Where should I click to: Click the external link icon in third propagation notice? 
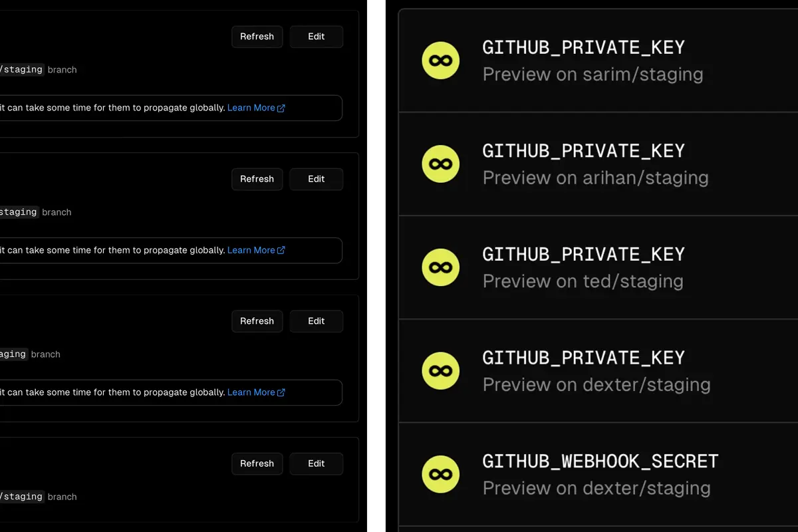[x=281, y=392]
